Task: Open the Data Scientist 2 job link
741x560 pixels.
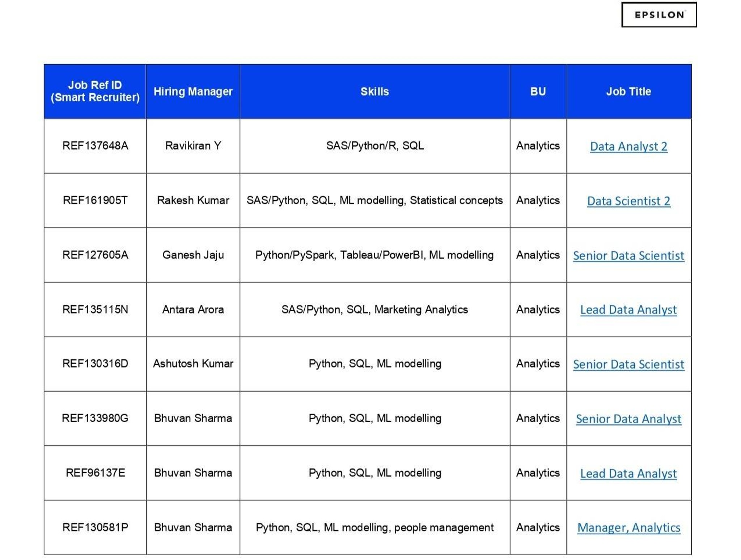Action: point(628,201)
